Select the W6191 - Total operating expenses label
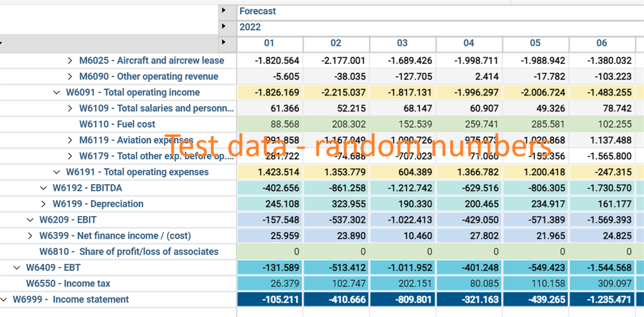644x317 pixels. pos(137,172)
